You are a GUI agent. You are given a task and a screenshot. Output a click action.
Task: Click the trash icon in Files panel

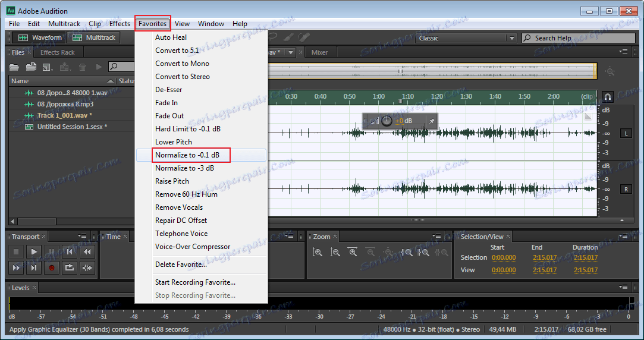click(82, 67)
